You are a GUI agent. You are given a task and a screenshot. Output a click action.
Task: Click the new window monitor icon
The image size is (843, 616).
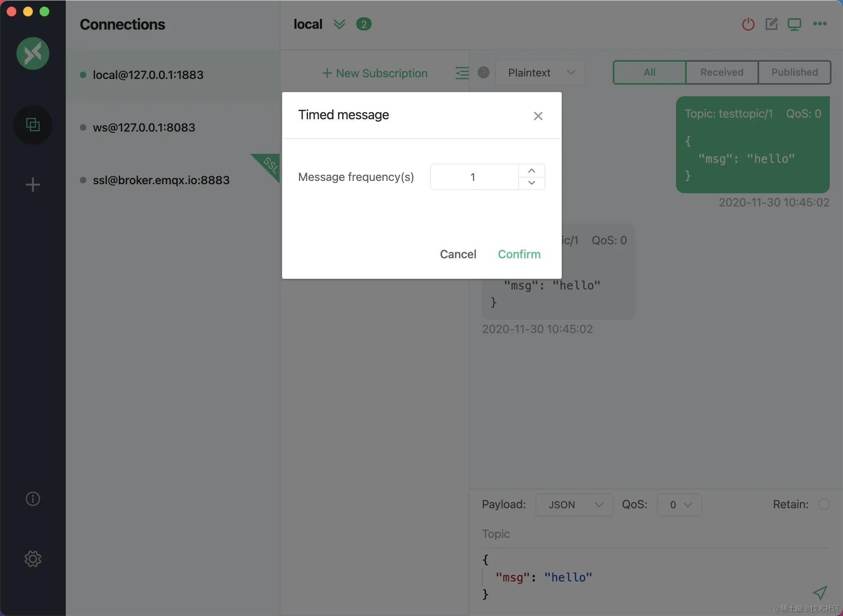coord(794,24)
